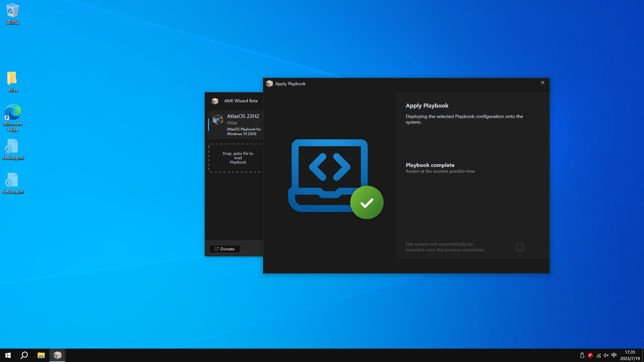This screenshot has width=644, height=362.
Task: Open network status tray icon
Action: coord(598,355)
